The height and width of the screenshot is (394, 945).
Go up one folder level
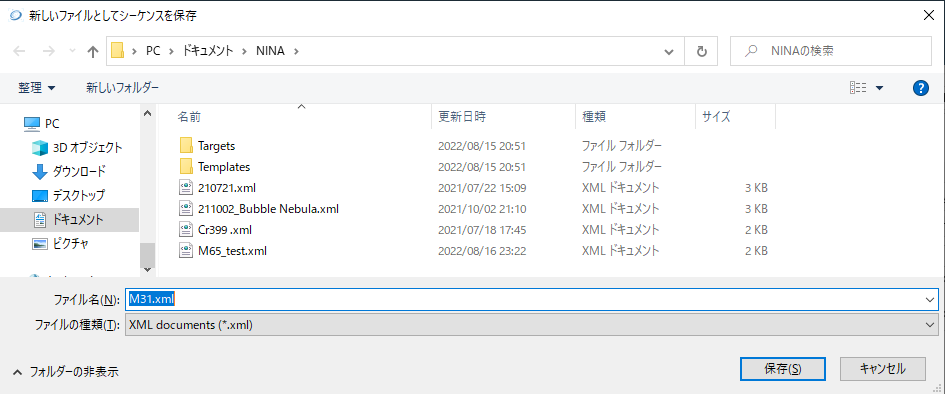pos(93,52)
